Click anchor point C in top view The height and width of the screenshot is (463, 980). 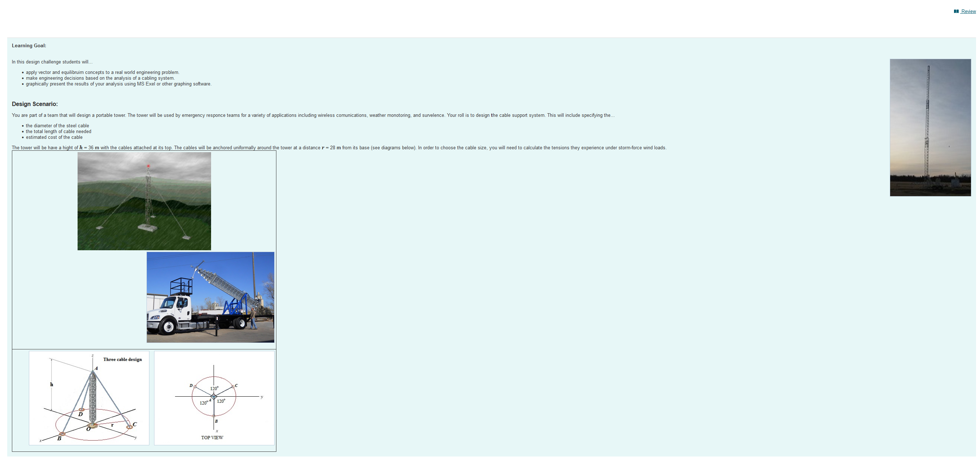pos(233,387)
